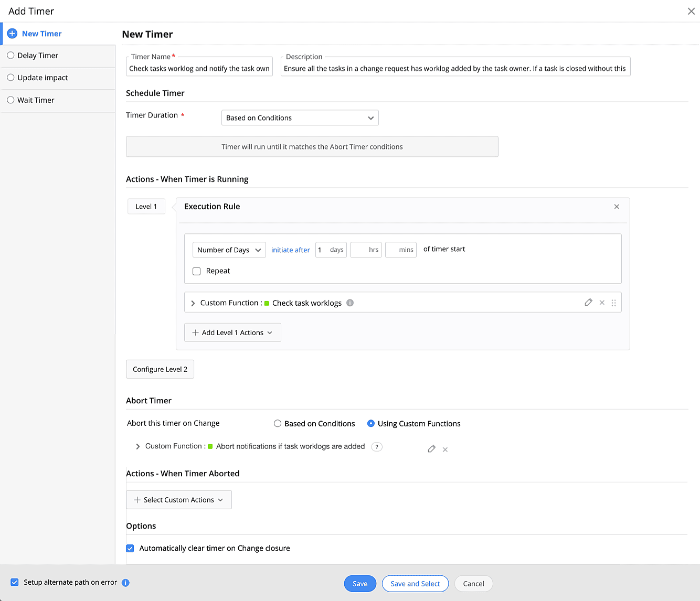Click info icon beside Setup alternate path
The image size is (700, 601).
tap(125, 583)
